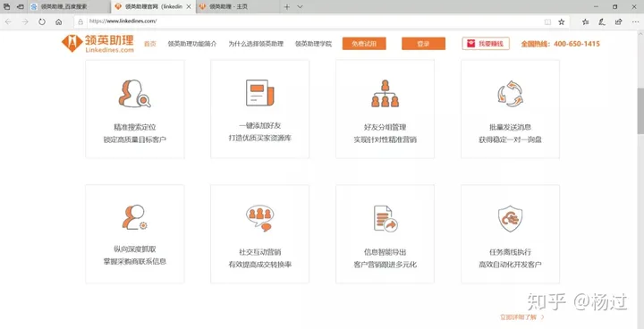
Task: Expand the tab preview chevron
Action: [x=300, y=6]
